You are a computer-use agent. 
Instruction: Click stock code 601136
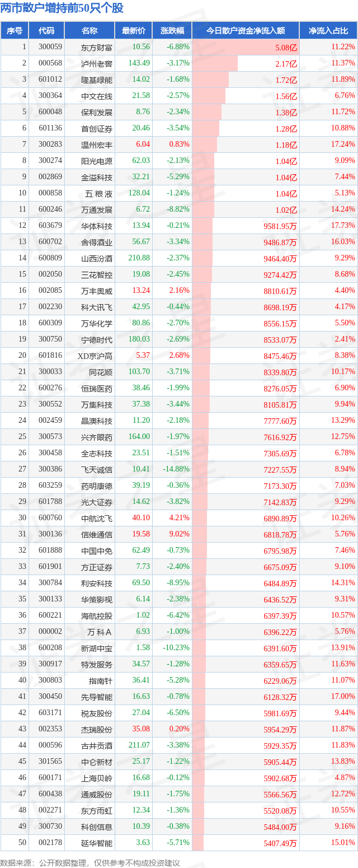(x=50, y=128)
